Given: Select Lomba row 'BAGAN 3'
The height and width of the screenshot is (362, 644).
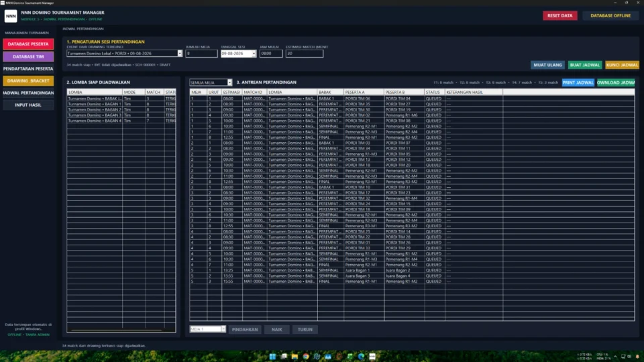Looking at the screenshot, I should 121,115.
